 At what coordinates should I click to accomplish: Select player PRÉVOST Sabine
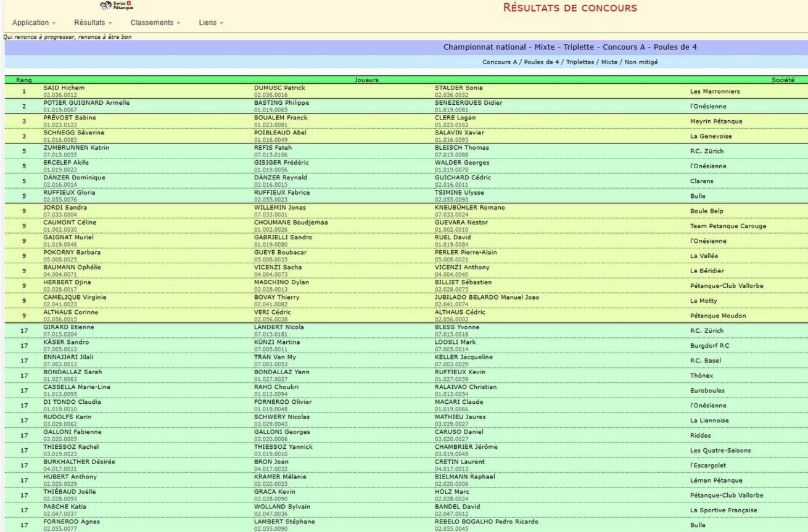70,118
